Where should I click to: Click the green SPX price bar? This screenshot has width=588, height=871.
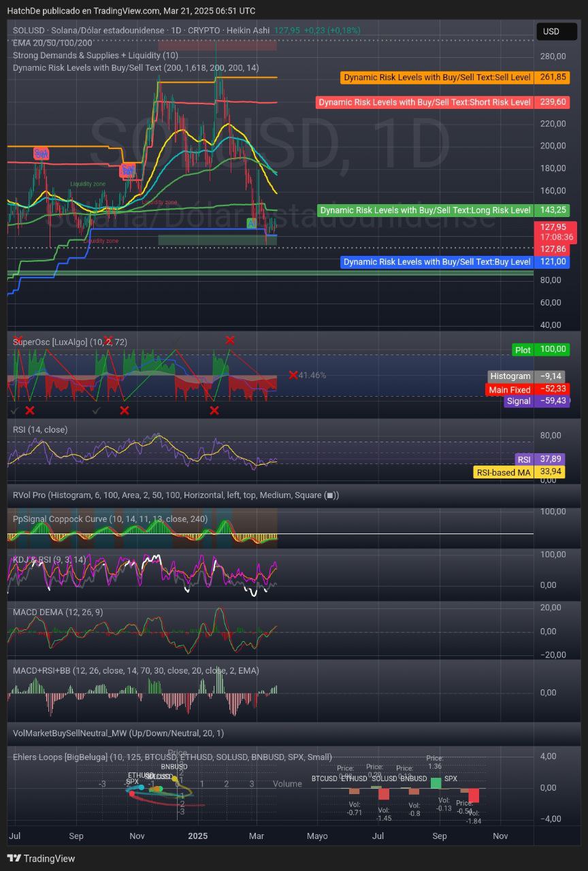click(x=436, y=783)
